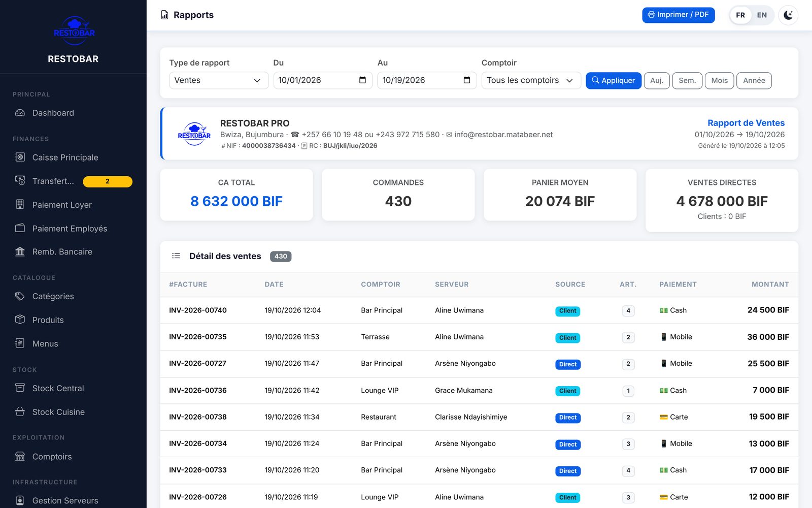
Task: Click the Gestion Serveurs icon
Action: point(20,500)
